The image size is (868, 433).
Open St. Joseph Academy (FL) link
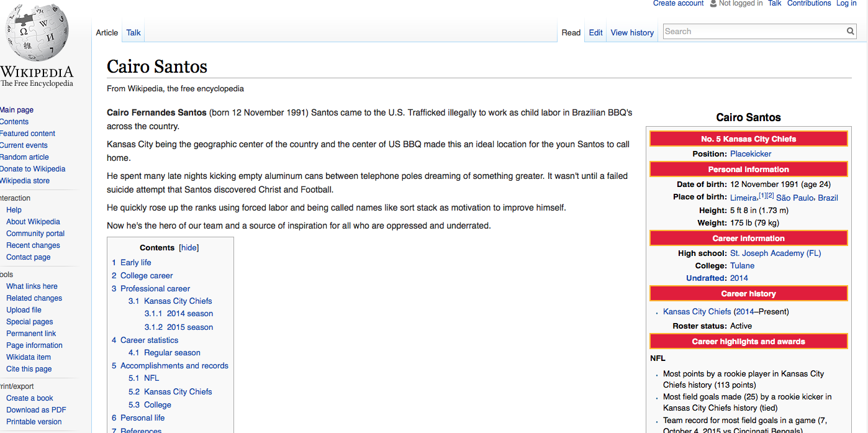775,253
